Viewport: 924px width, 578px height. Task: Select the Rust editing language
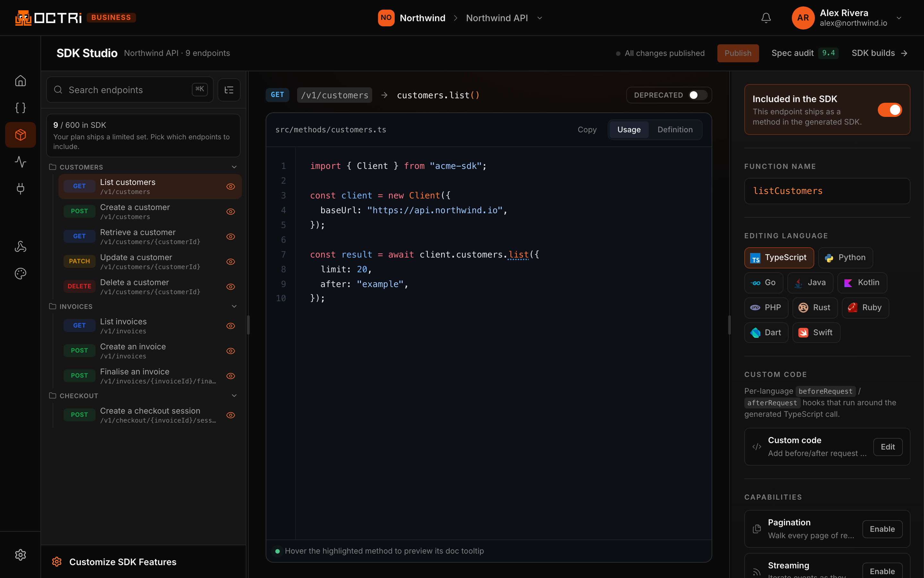click(815, 308)
